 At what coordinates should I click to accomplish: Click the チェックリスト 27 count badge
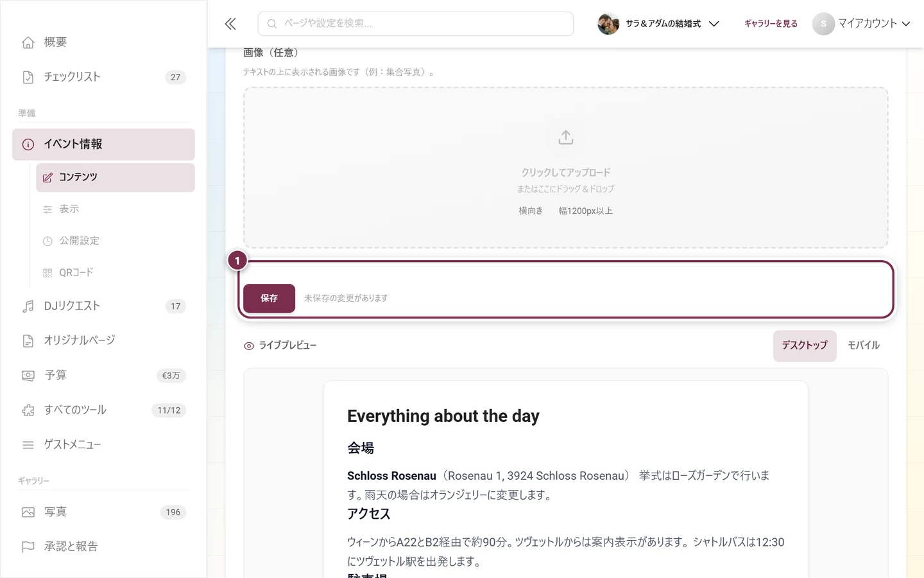click(176, 77)
